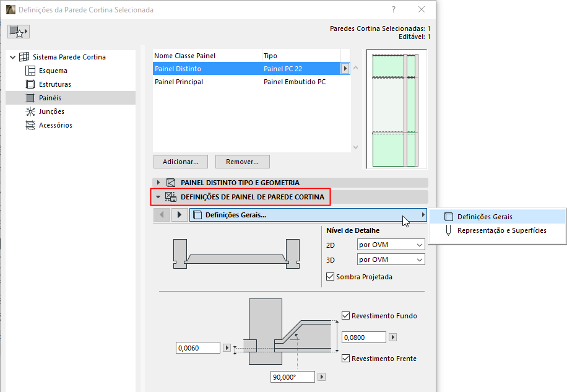Click the panel icon beside Definições Gerais header
567x392 pixels.
coord(196,216)
